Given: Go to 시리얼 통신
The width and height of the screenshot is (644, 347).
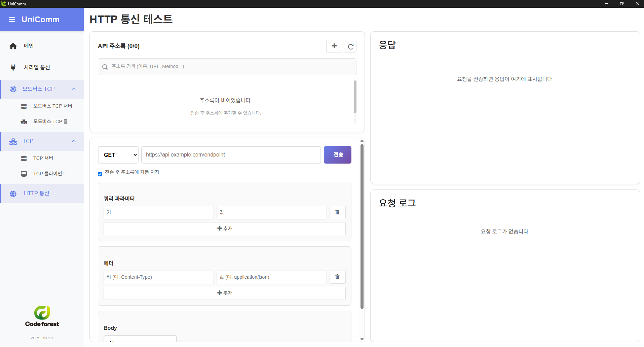Looking at the screenshot, I should click(42, 67).
